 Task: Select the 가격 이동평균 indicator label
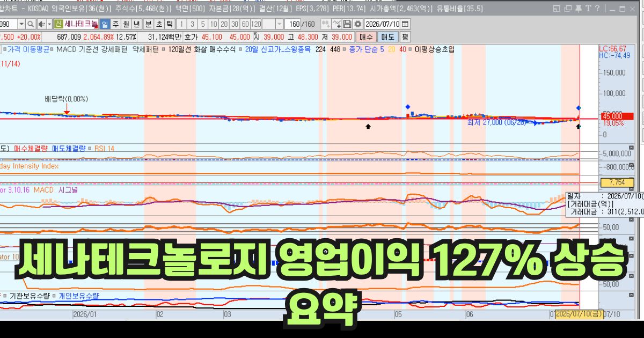27,48
